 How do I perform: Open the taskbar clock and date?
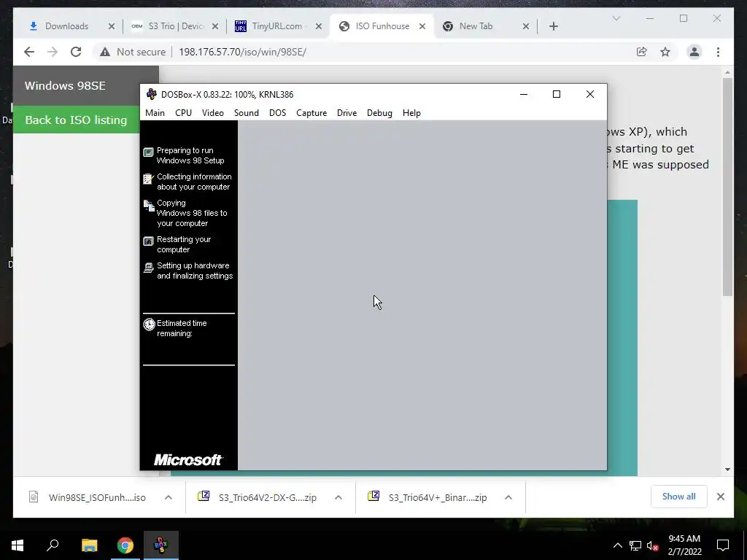(684, 545)
